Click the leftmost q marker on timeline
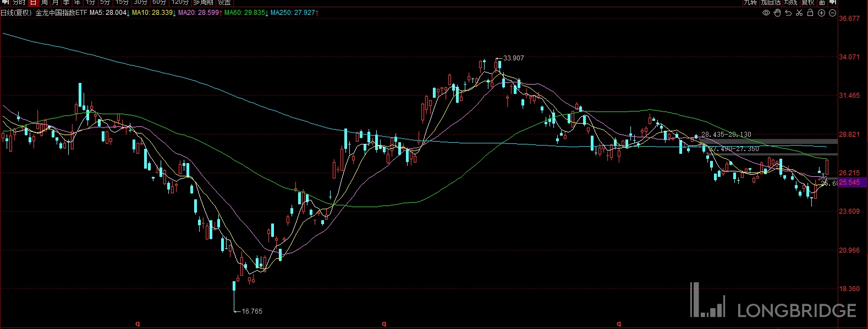 (x=138, y=324)
